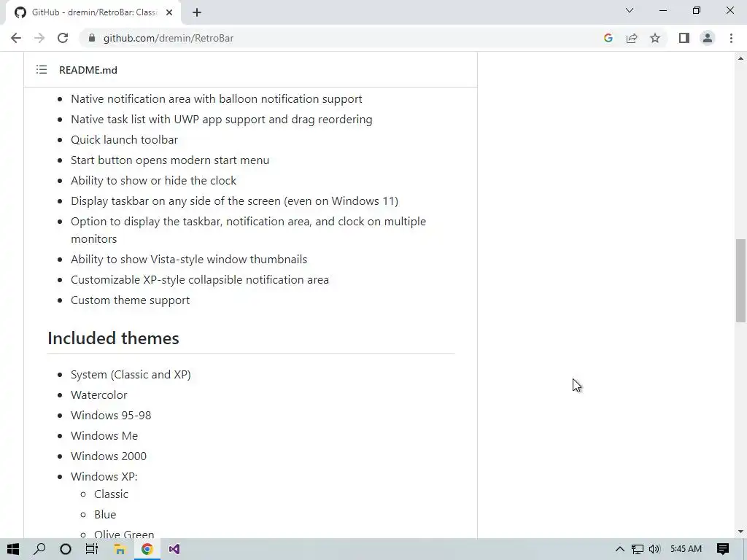Click 'Custom theme support' list item
747x560 pixels.
130,300
